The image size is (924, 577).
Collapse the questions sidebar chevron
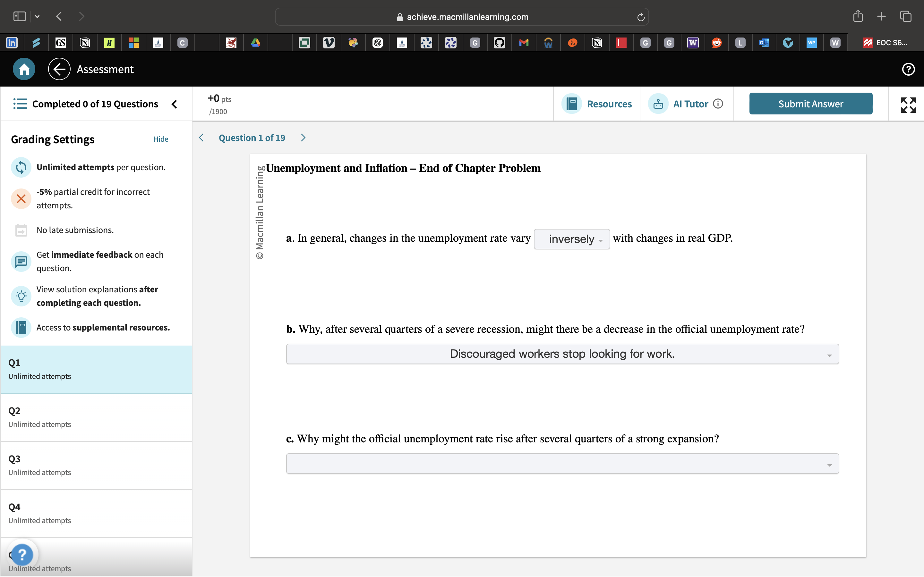click(x=175, y=104)
